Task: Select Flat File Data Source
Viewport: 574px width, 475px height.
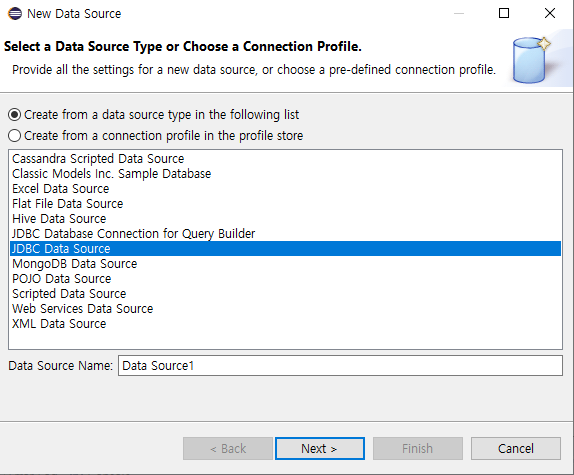Action: pos(68,204)
